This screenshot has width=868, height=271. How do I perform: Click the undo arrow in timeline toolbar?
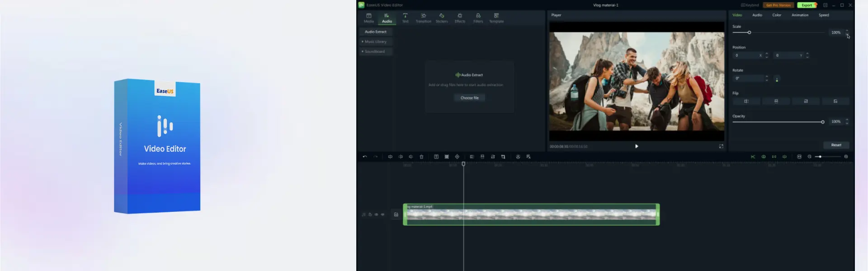click(365, 157)
